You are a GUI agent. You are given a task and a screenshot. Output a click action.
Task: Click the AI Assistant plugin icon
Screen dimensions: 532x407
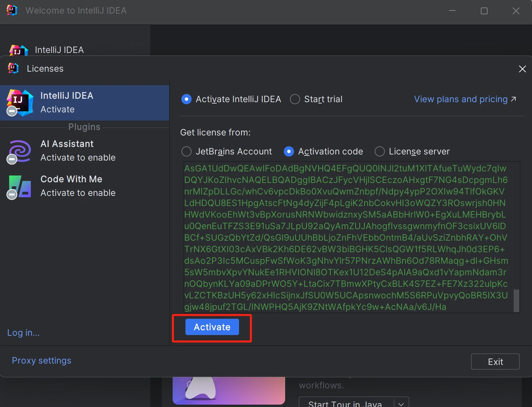coord(20,151)
